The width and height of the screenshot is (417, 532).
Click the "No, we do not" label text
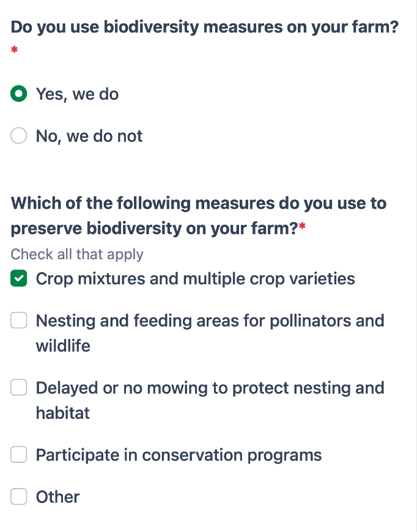point(89,136)
